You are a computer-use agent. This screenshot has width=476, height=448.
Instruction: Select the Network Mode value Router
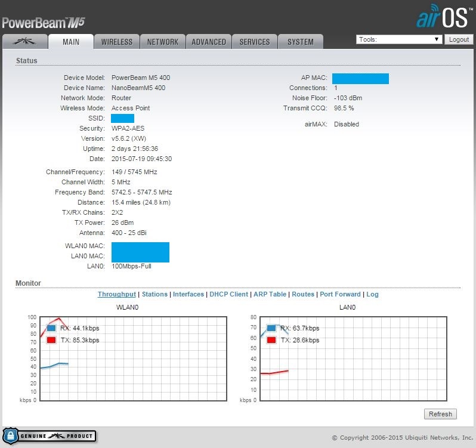pyautogui.click(x=122, y=98)
